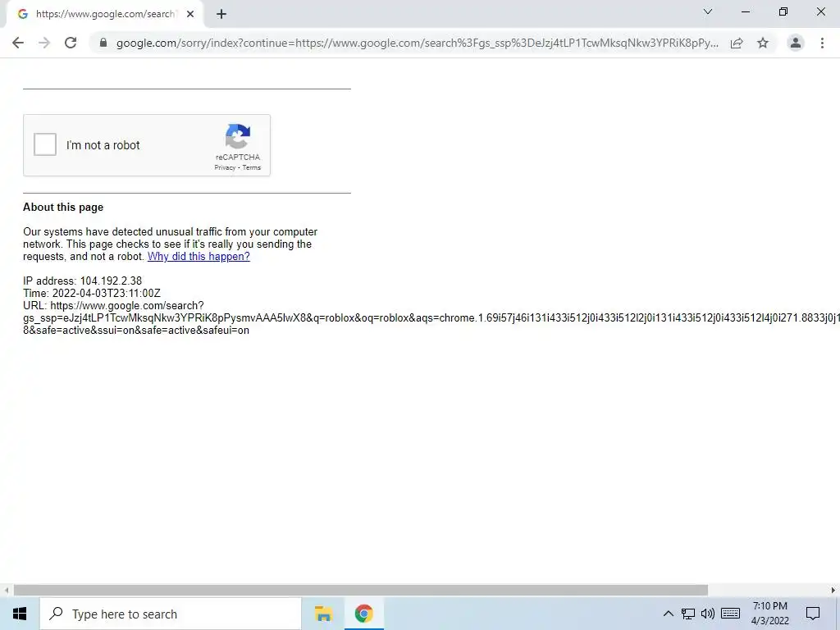This screenshot has height=630, width=840.
Task: Click the "About this page" heading
Action: coord(63,208)
